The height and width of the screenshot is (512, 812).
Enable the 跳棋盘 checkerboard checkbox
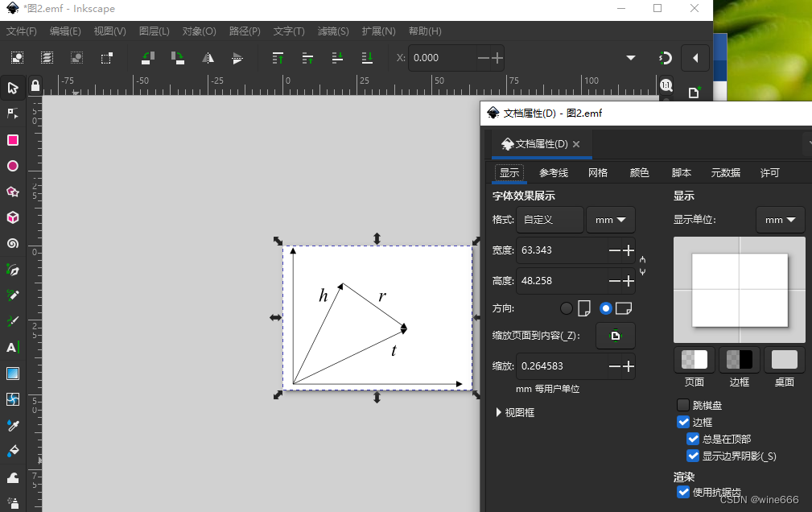point(683,405)
